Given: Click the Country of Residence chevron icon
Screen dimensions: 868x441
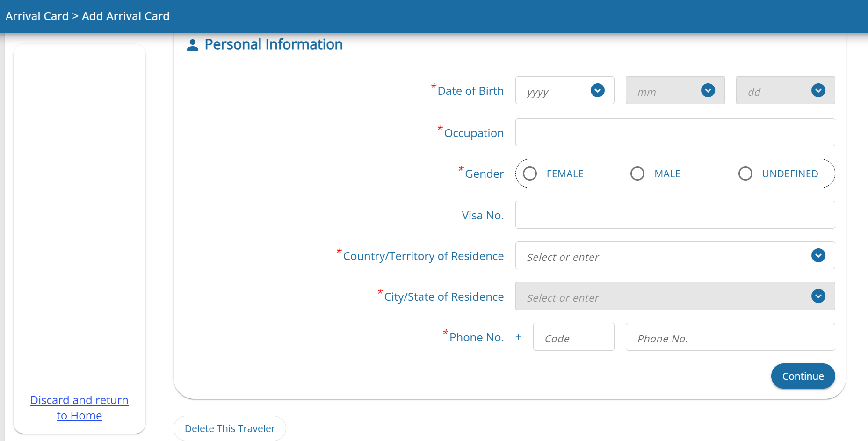Looking at the screenshot, I should pos(818,255).
